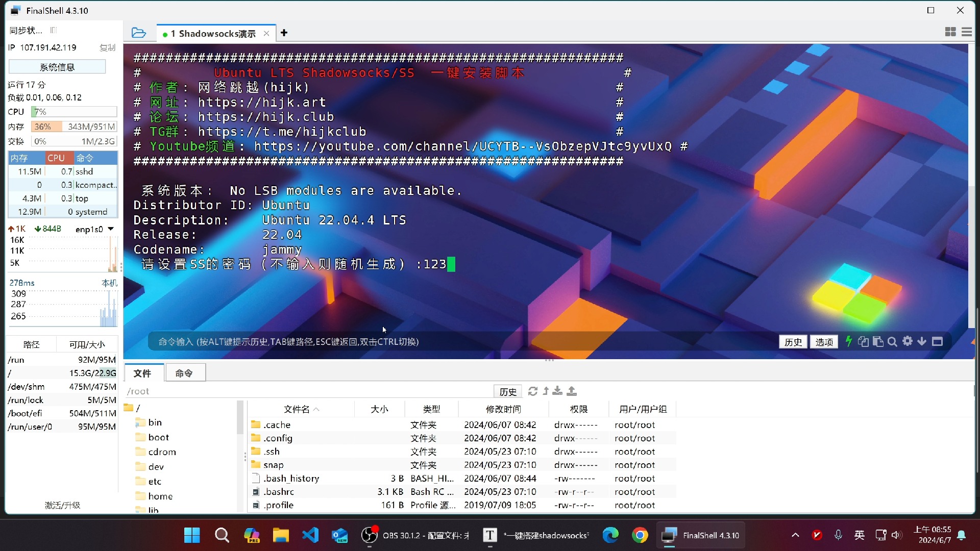The width and height of the screenshot is (980, 551).
Task: Open Google Chrome from taskbar
Action: click(x=640, y=535)
